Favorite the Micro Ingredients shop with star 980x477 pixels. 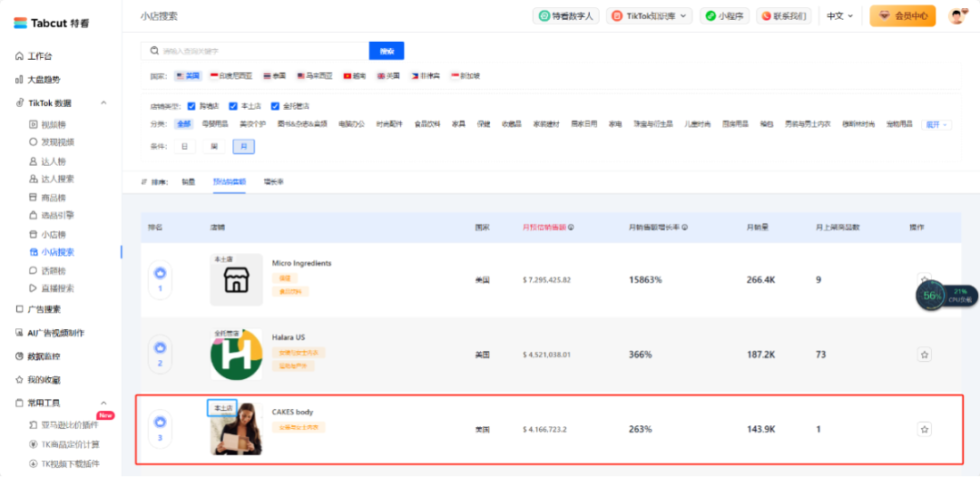click(924, 280)
